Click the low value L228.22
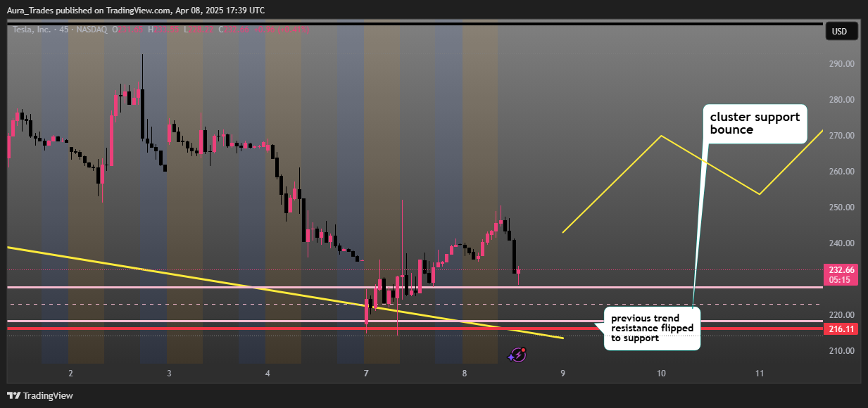The height and width of the screenshot is (408, 868). tap(199, 30)
